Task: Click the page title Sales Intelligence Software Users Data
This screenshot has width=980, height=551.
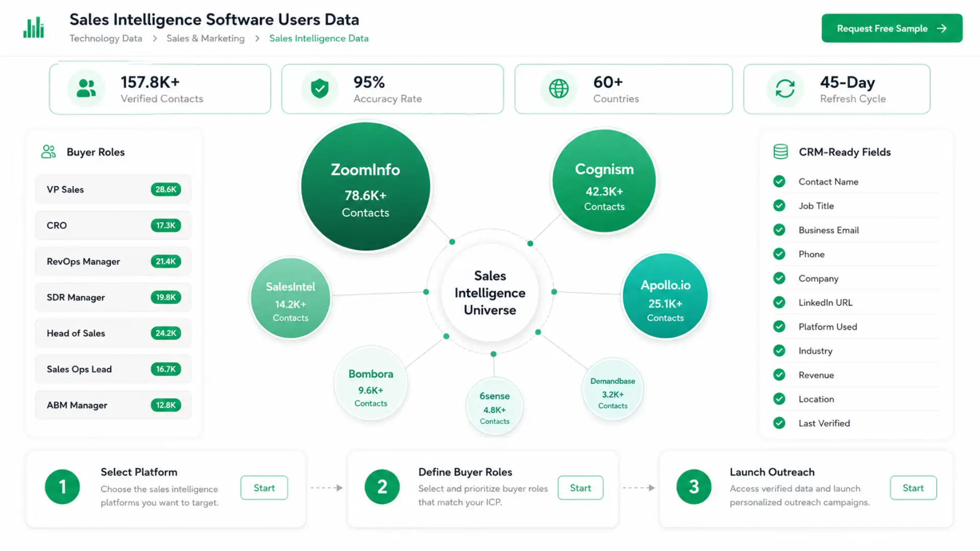Action: (x=214, y=19)
